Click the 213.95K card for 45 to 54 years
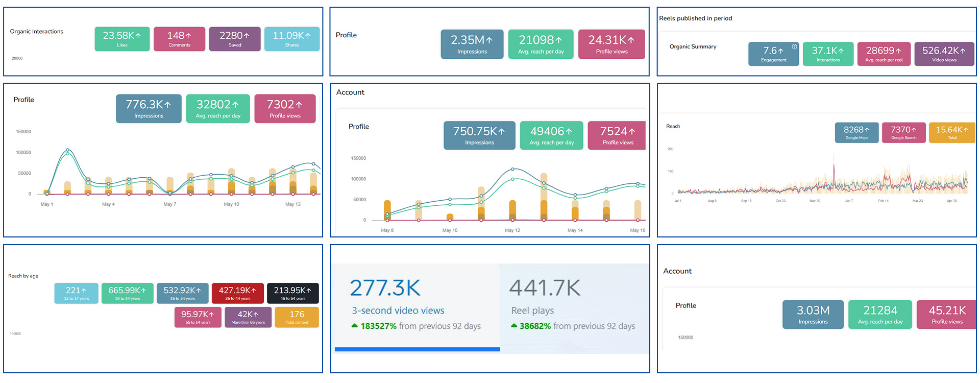980x383 pixels. coord(292,293)
